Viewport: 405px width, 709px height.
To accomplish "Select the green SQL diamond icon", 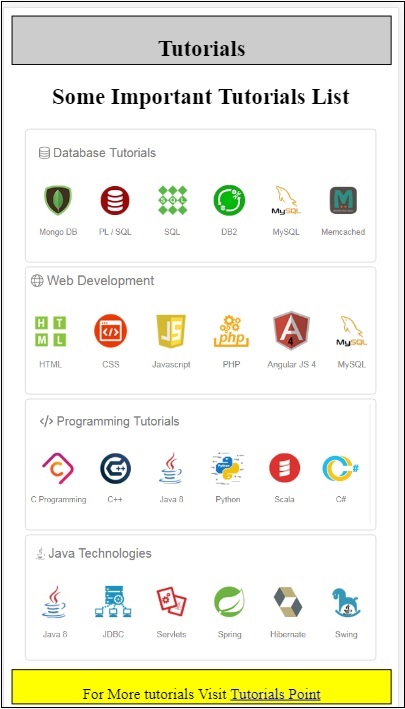I will click(x=172, y=200).
